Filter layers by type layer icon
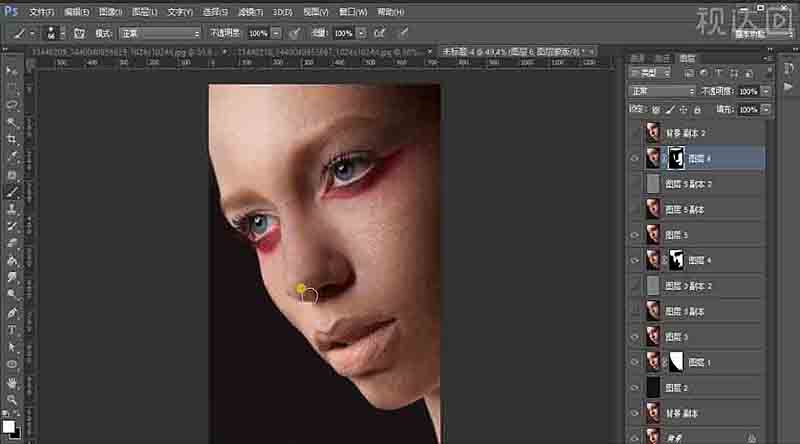Image resolution: width=800 pixels, height=444 pixels. tap(718, 73)
